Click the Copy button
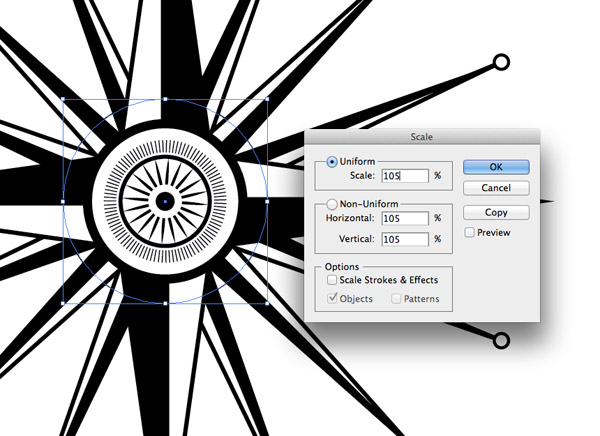 click(x=496, y=213)
